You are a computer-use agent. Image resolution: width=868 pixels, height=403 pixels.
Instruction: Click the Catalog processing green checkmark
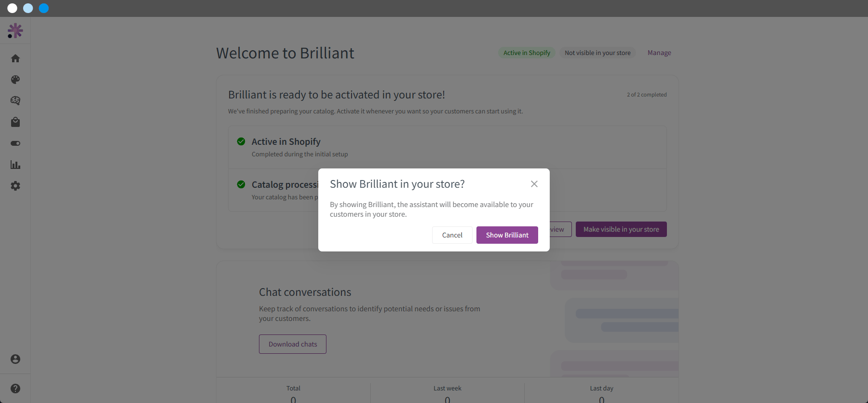coord(241,184)
